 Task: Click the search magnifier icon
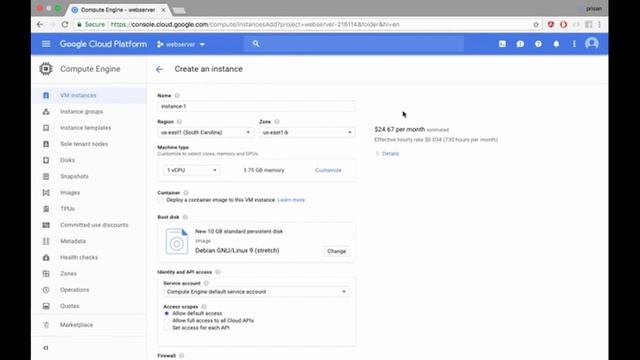[256, 44]
